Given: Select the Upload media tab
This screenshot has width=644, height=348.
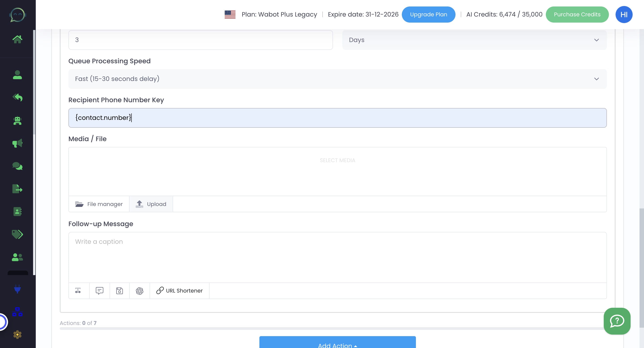Looking at the screenshot, I should click(151, 204).
